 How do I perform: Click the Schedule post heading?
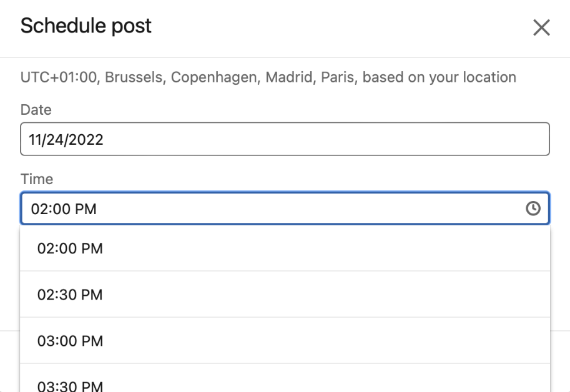pos(86,26)
